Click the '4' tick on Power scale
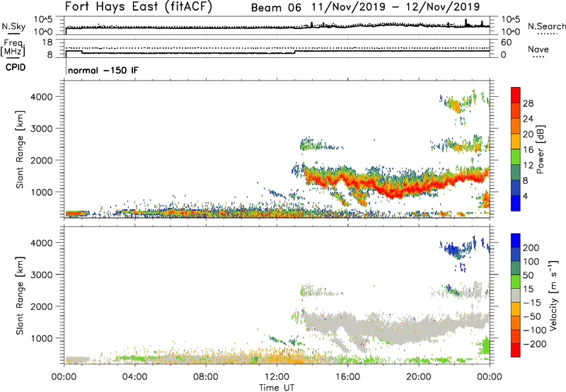566x392 pixels. click(x=525, y=196)
